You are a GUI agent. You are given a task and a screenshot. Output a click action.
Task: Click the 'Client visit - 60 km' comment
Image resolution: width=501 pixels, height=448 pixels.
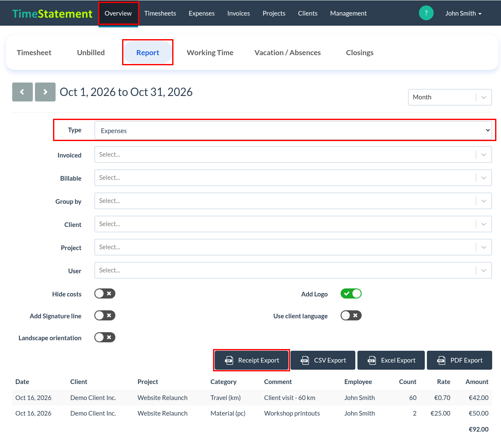290,398
